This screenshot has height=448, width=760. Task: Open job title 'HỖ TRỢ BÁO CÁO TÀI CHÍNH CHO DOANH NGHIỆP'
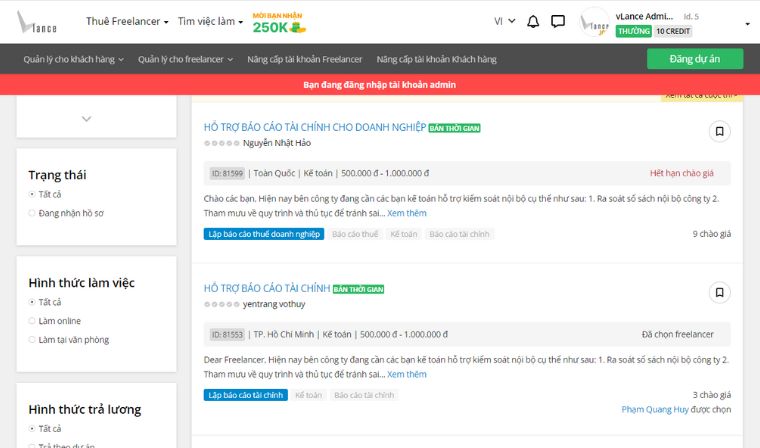click(314, 128)
